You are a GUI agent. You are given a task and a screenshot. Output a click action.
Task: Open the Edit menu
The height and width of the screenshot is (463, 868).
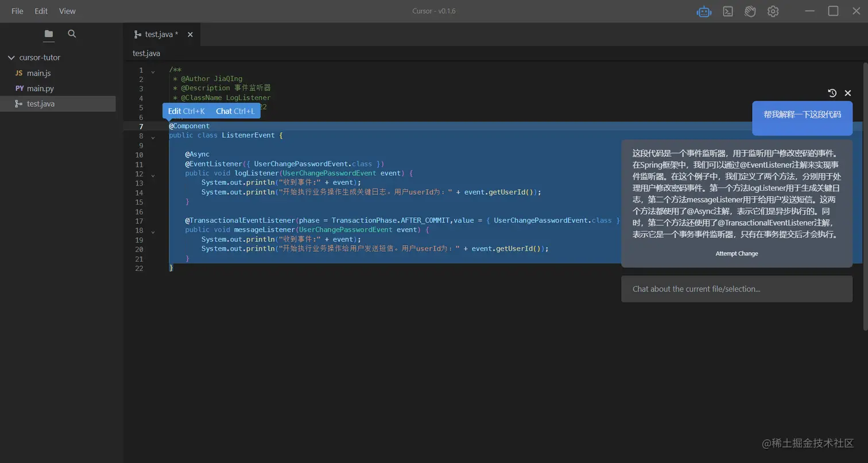pyautogui.click(x=41, y=11)
